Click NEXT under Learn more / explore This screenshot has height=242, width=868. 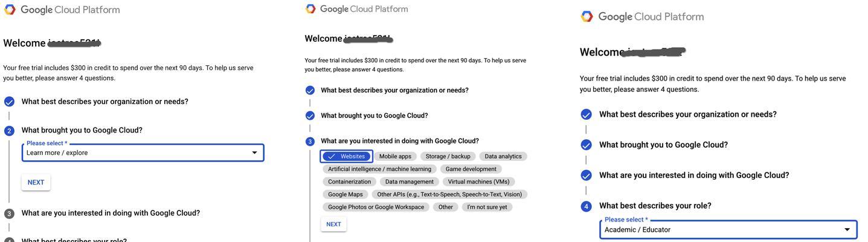click(36, 182)
